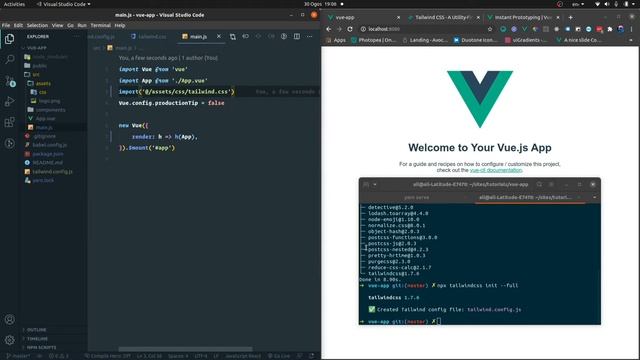Open a new Chrome tab with plus button
640x360 pixels.
coord(570,18)
